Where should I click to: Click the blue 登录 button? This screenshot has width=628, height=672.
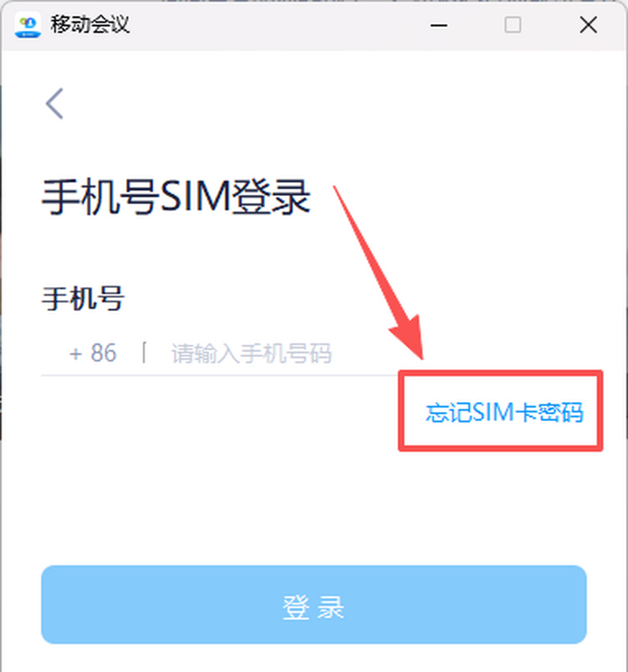314,605
